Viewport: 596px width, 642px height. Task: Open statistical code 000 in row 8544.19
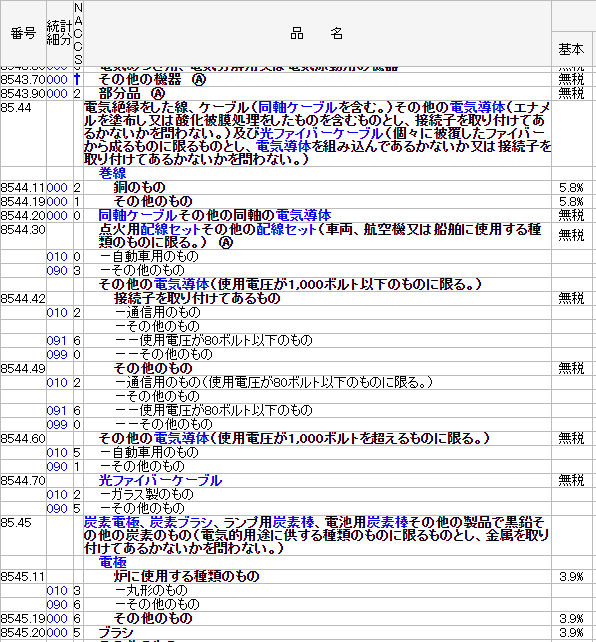click(x=57, y=202)
